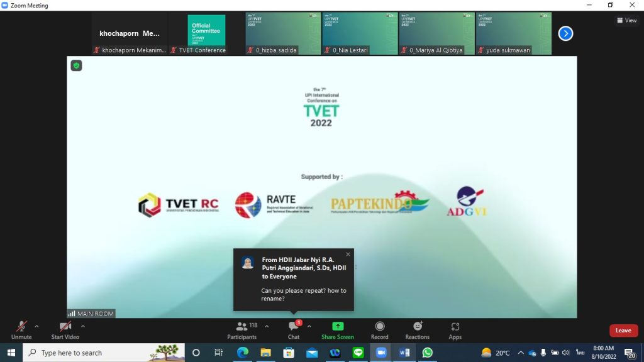Select the 0_Nia Lestari participant thumbnail
The image size is (644, 362).
pos(360,34)
